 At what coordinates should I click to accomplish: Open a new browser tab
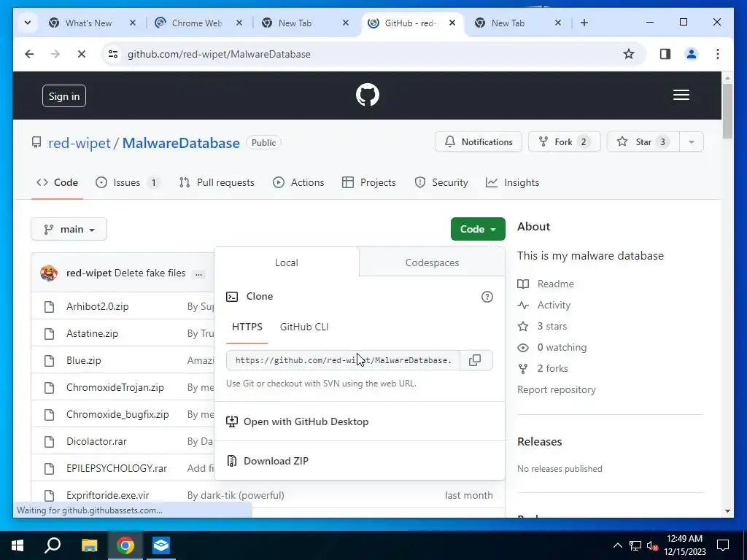(584, 23)
